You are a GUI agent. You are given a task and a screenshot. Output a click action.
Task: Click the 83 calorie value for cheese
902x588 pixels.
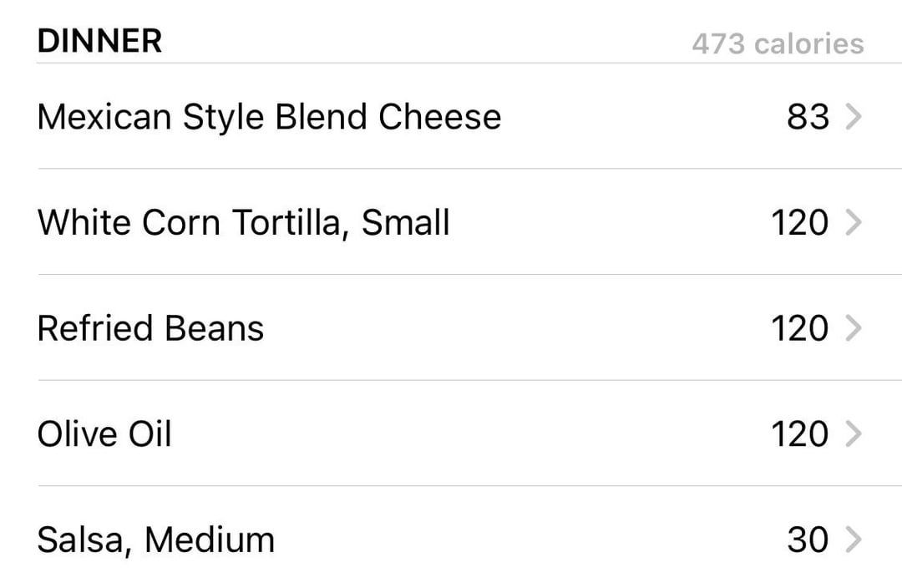(808, 117)
